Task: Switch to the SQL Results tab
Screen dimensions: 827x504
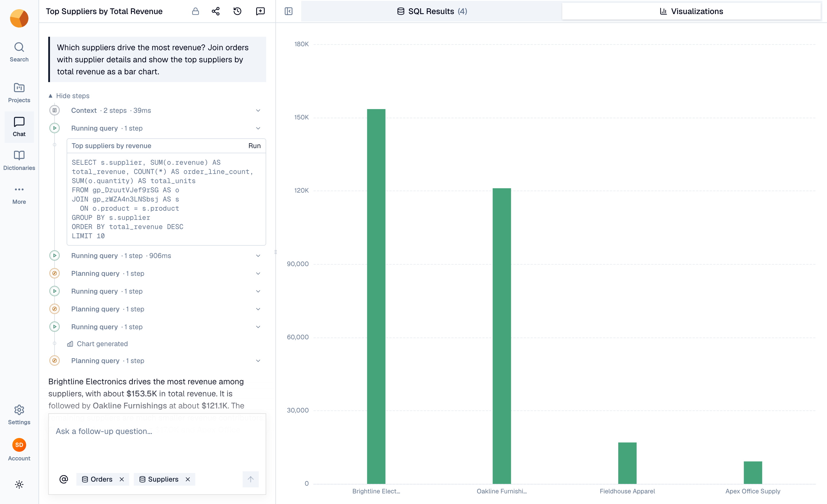Action: tap(432, 11)
